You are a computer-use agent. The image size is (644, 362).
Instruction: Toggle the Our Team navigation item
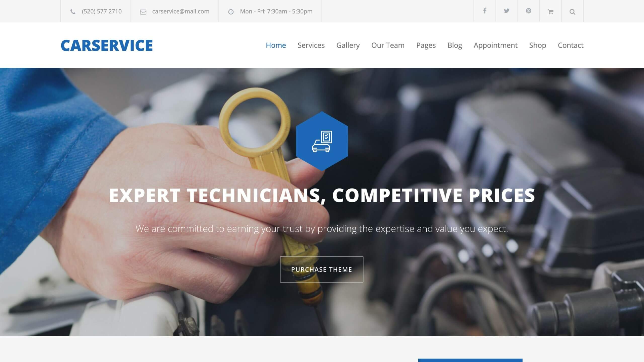point(387,45)
